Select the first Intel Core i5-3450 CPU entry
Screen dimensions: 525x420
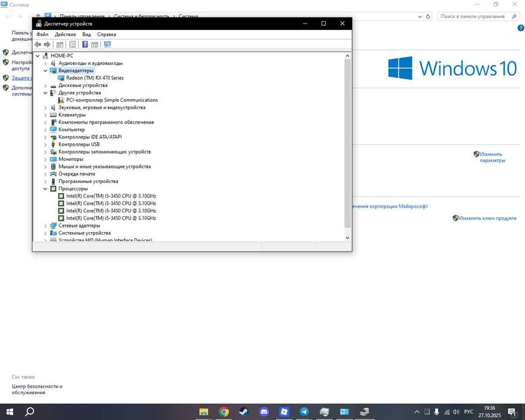pyautogui.click(x=111, y=196)
